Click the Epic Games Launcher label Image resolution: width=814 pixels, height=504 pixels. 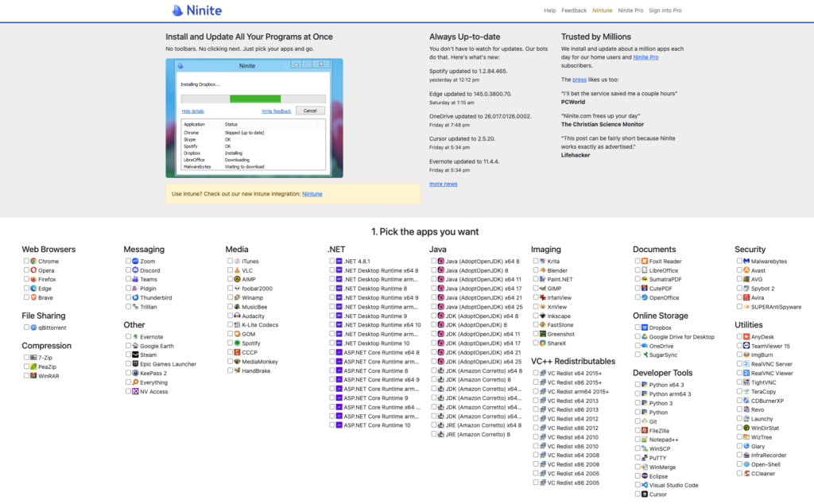168,364
